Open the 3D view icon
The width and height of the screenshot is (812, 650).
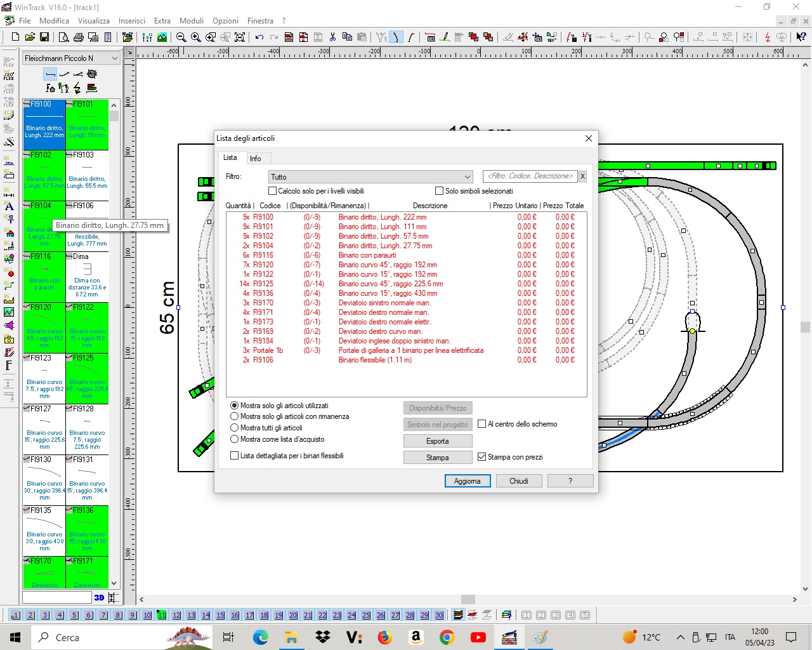point(99,597)
